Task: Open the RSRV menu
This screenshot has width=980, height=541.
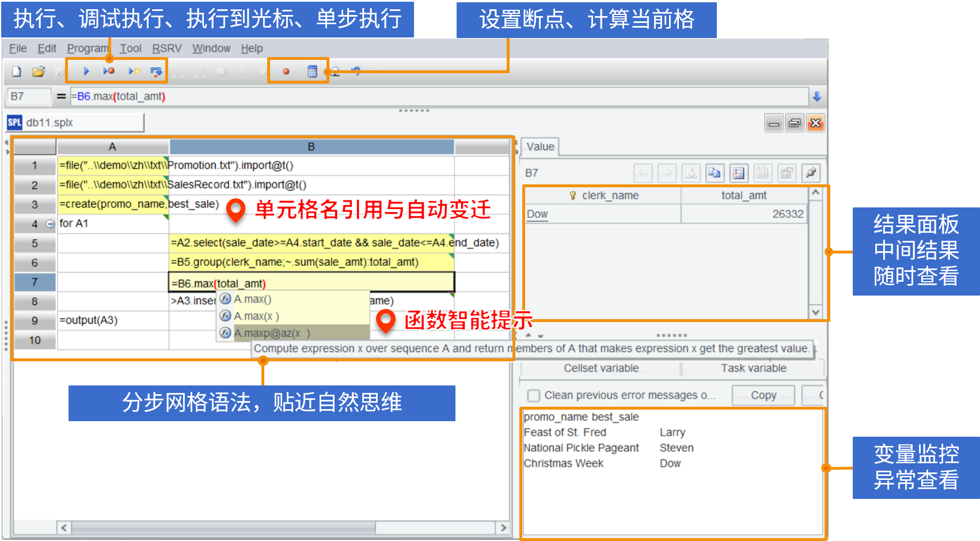Action: coord(166,48)
